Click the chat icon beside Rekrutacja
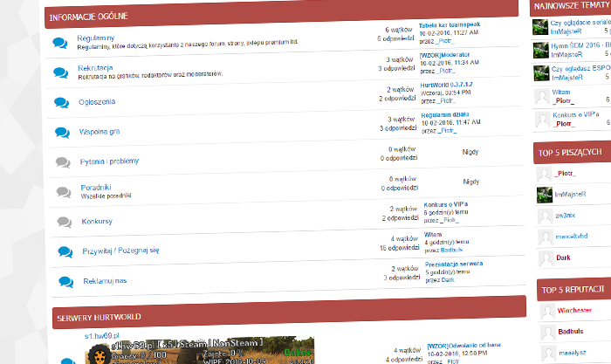This screenshot has height=364, width=611. tap(61, 72)
